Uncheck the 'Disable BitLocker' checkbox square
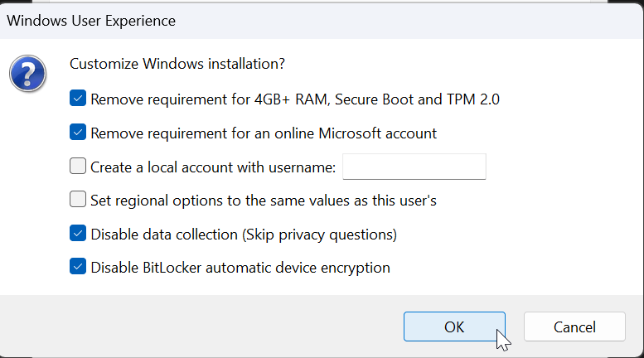This screenshot has width=644, height=358. click(x=78, y=267)
